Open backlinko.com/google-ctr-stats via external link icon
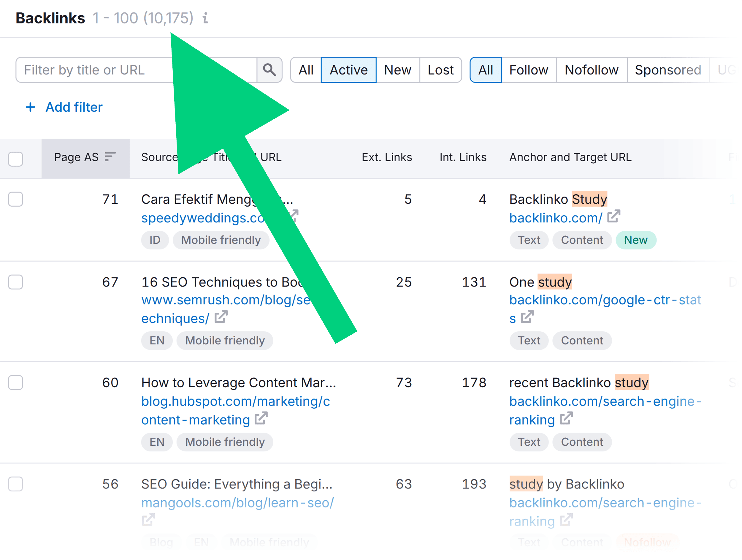The image size is (742, 560). coord(527,317)
